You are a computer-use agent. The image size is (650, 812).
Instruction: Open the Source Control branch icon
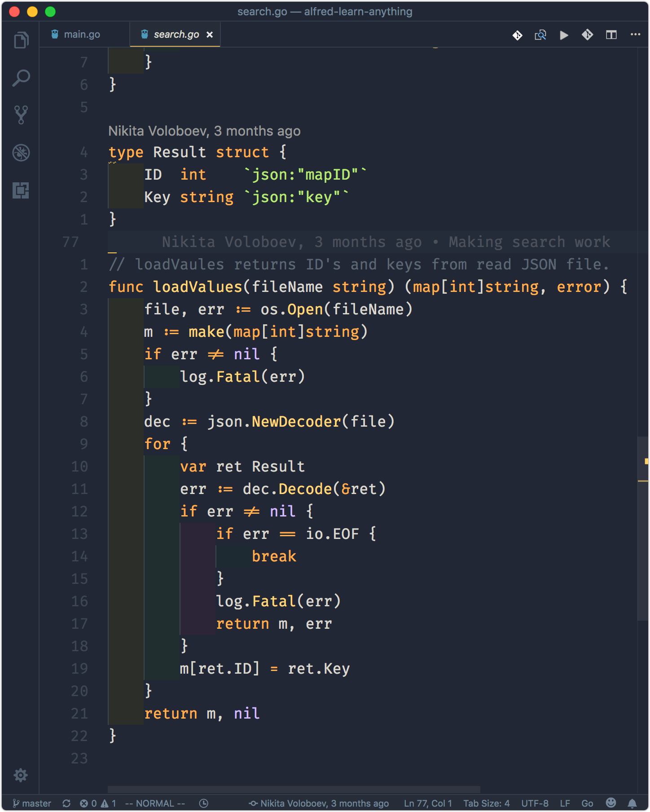point(21,115)
